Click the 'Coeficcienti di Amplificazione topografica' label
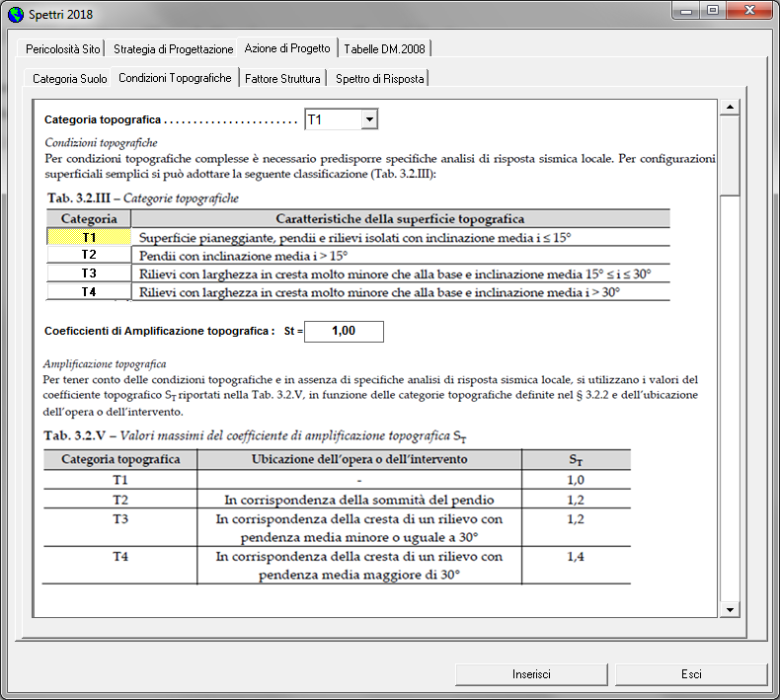Viewport: 780px width, 700px height. 159,332
